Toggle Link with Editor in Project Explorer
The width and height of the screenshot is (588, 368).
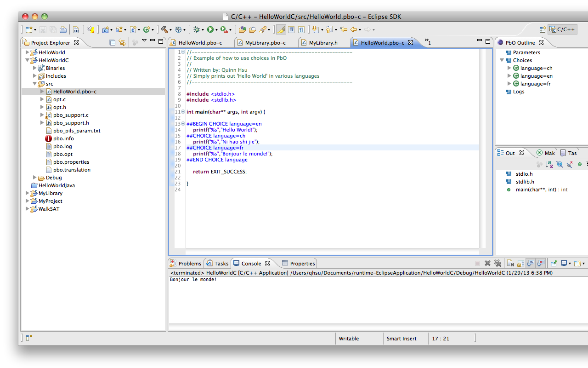click(122, 42)
